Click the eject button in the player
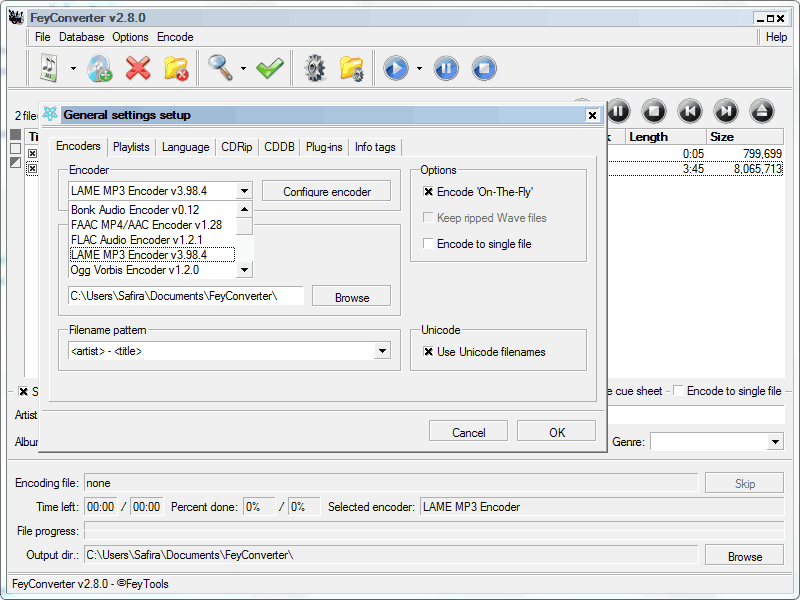 coord(762,111)
